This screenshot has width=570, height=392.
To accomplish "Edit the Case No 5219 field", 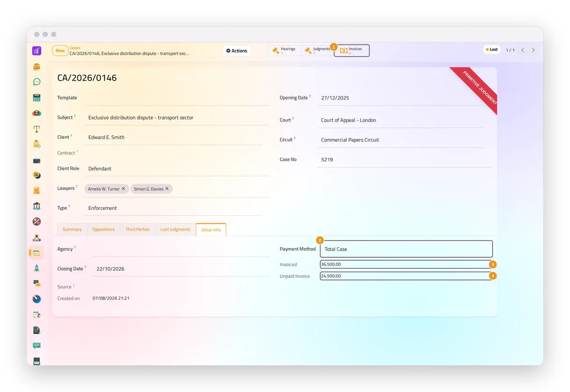I will pos(405,159).
